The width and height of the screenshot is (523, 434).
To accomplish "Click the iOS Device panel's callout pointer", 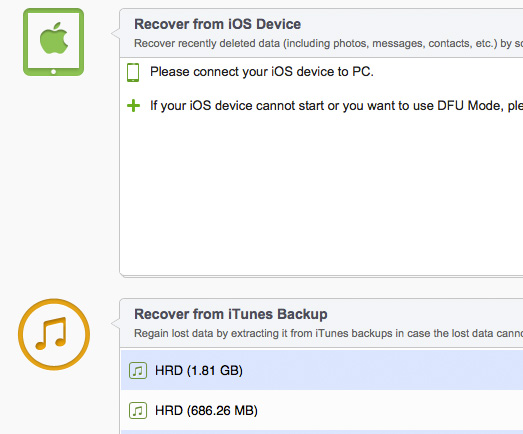I will (115, 33).
